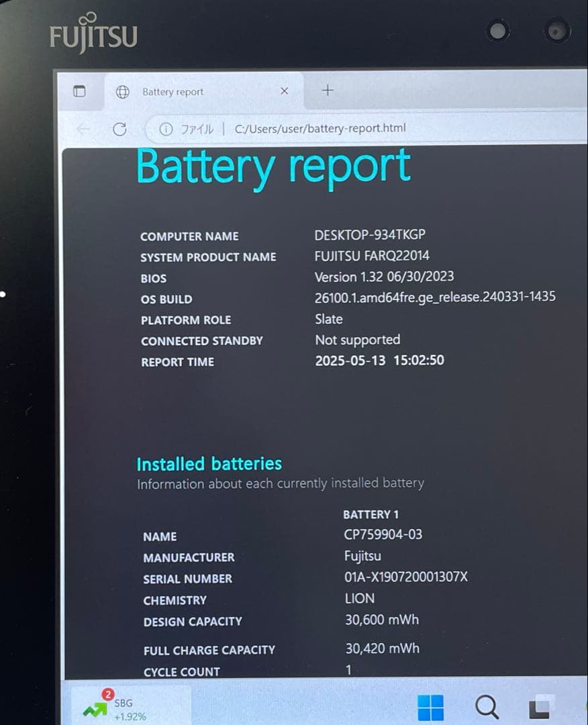Select product name FUJITSU FARQ22014
The width and height of the screenshot is (588, 725).
click(x=372, y=256)
